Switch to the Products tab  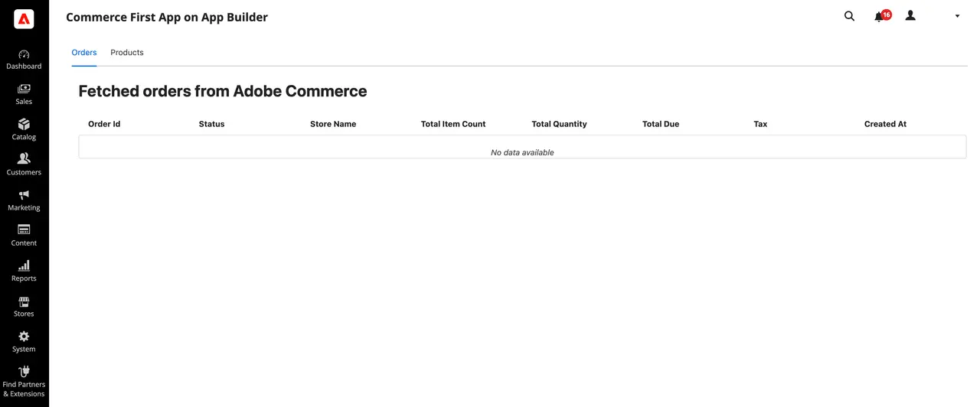tap(127, 53)
